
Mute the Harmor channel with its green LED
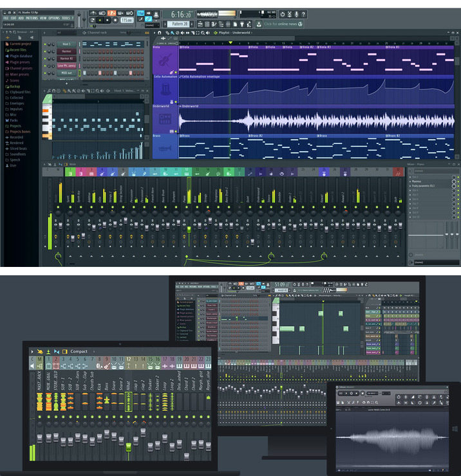pos(44,51)
